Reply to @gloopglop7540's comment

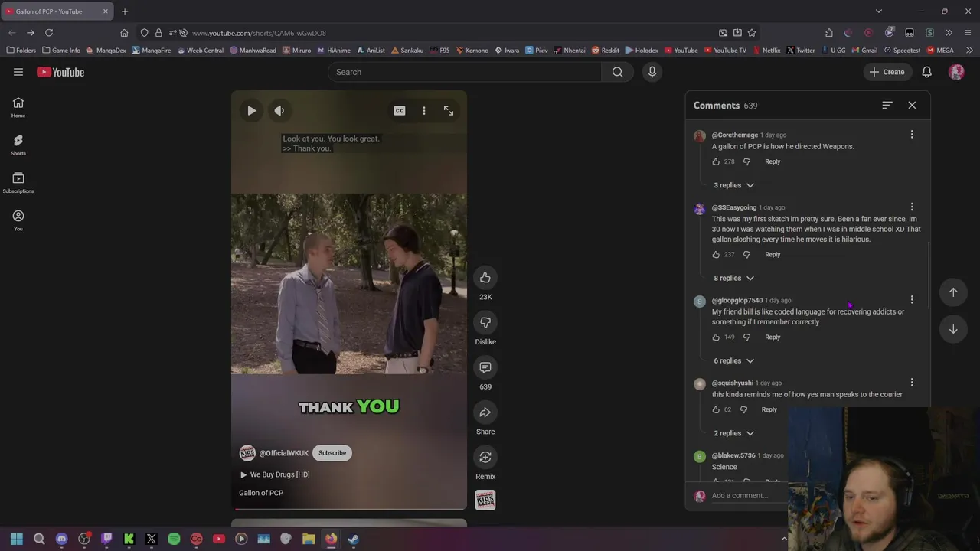[x=773, y=337]
